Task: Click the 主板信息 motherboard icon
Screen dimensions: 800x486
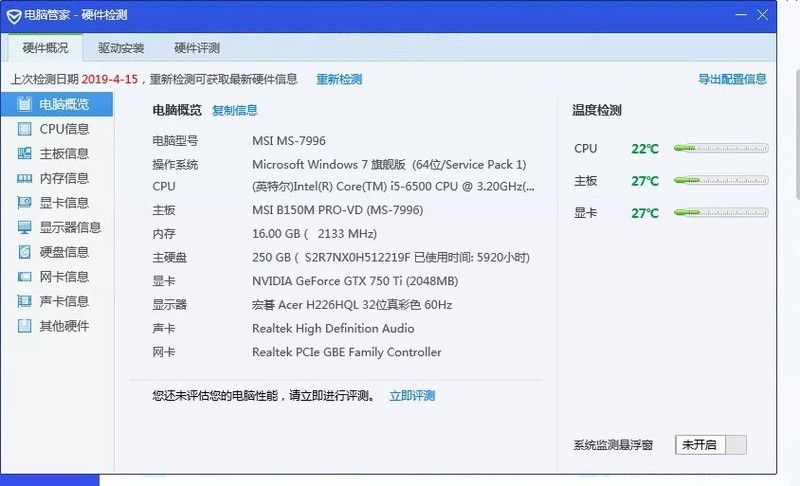Action: click(x=24, y=153)
